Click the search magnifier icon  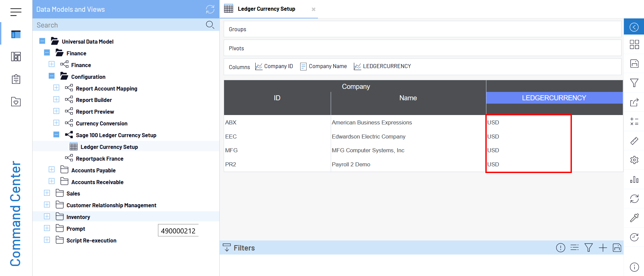tap(210, 25)
